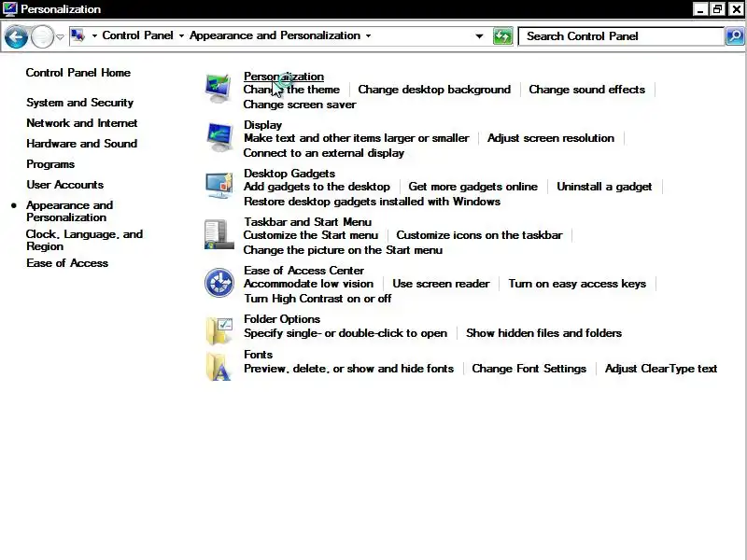Click the Folder Options heading
The image size is (747, 560).
point(282,319)
